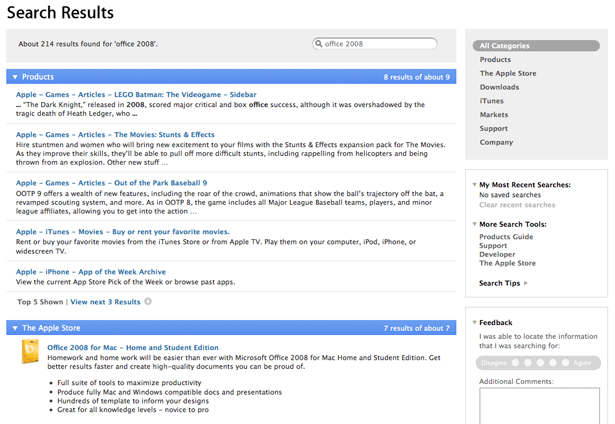The image size is (615, 424).
Task: Open The Movies: Stunts & Effects result
Action: coord(115,135)
